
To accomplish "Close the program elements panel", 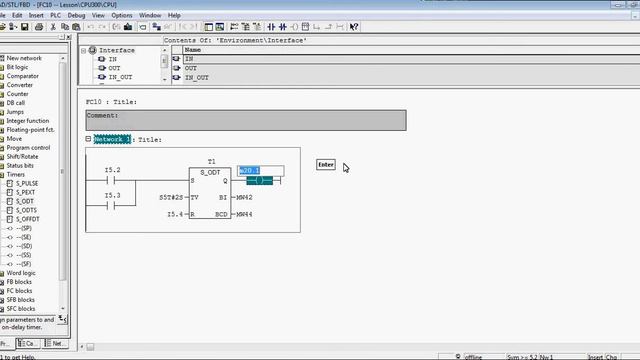I will click(x=69, y=37).
